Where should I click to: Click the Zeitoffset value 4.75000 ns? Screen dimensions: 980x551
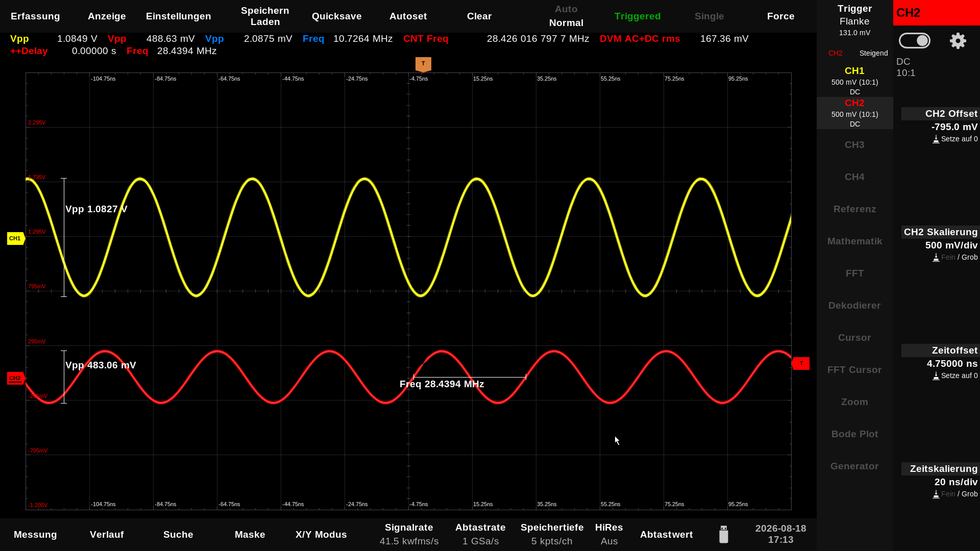pos(952,364)
